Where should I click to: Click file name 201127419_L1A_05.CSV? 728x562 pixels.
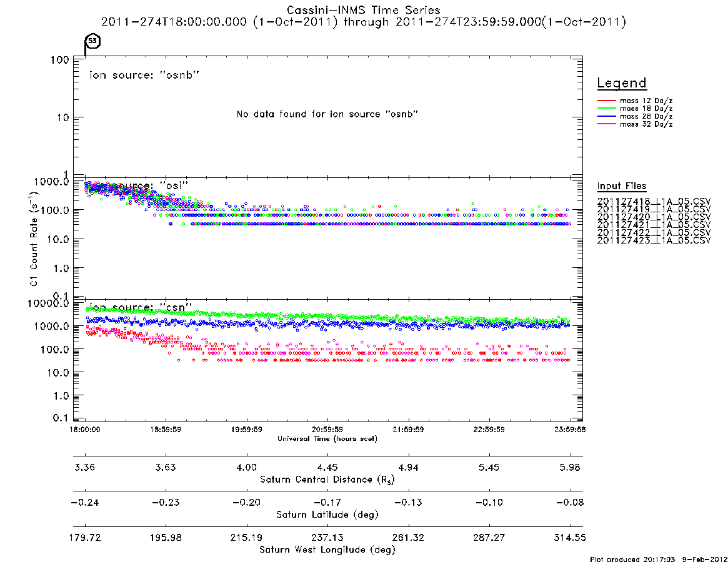tap(654, 209)
